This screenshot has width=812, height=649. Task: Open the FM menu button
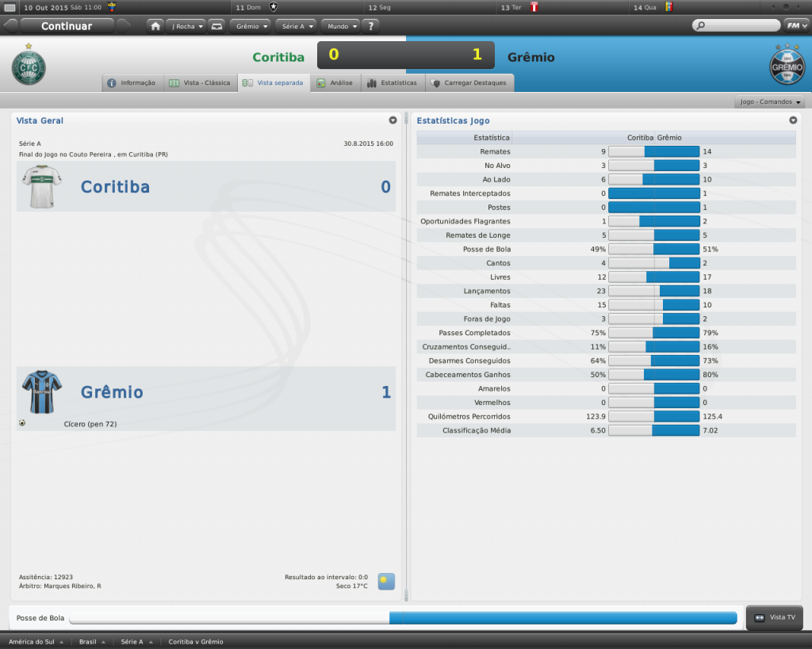[795, 25]
